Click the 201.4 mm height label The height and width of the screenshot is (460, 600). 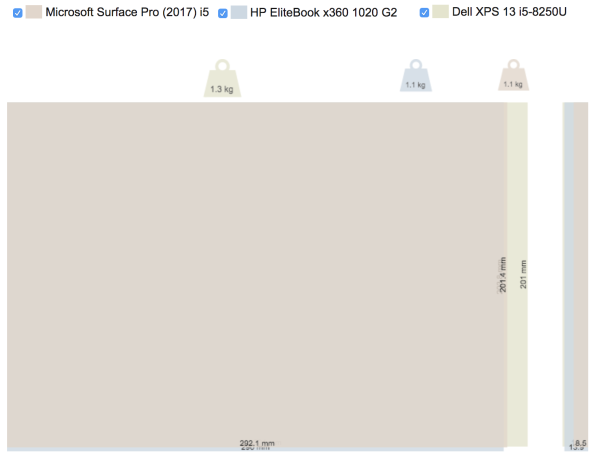click(502, 275)
